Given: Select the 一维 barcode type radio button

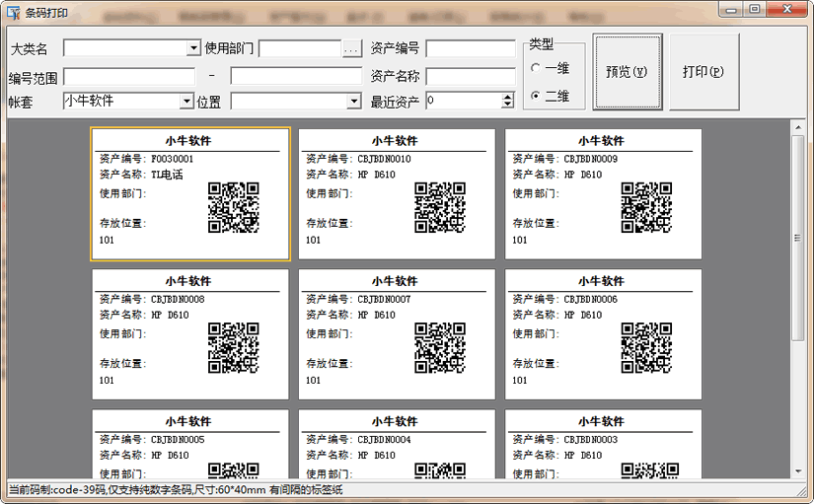Looking at the screenshot, I should [x=536, y=68].
